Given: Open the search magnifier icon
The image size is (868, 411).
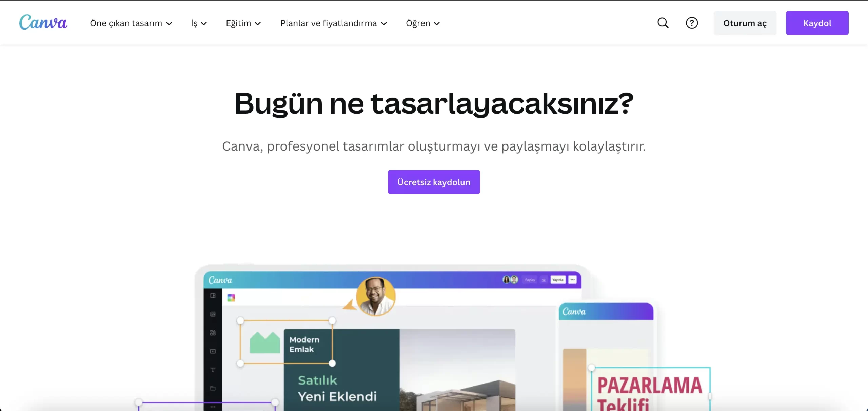Looking at the screenshot, I should click(x=663, y=23).
